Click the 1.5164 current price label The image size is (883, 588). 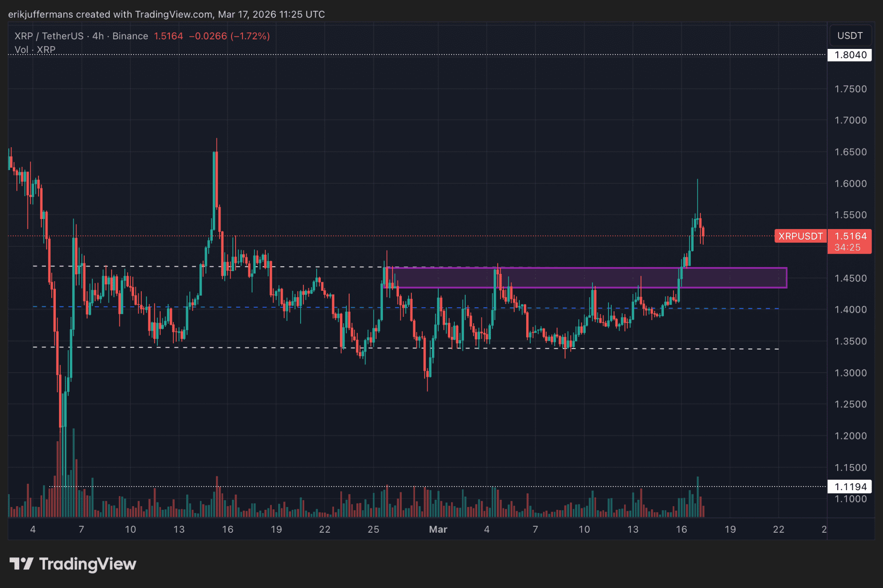850,236
